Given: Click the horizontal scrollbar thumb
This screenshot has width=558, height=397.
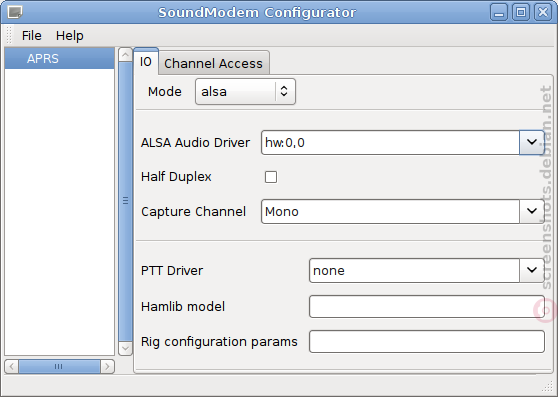Looking at the screenshot, I should pyautogui.click(x=59, y=366).
